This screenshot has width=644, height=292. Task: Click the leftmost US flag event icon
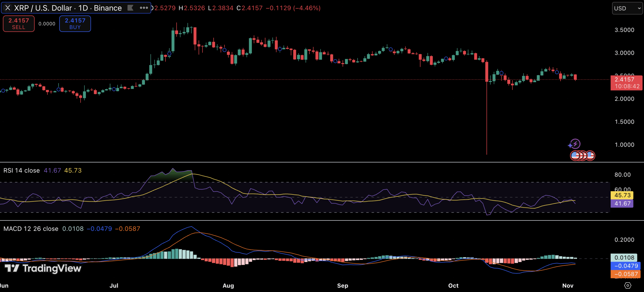click(x=575, y=156)
